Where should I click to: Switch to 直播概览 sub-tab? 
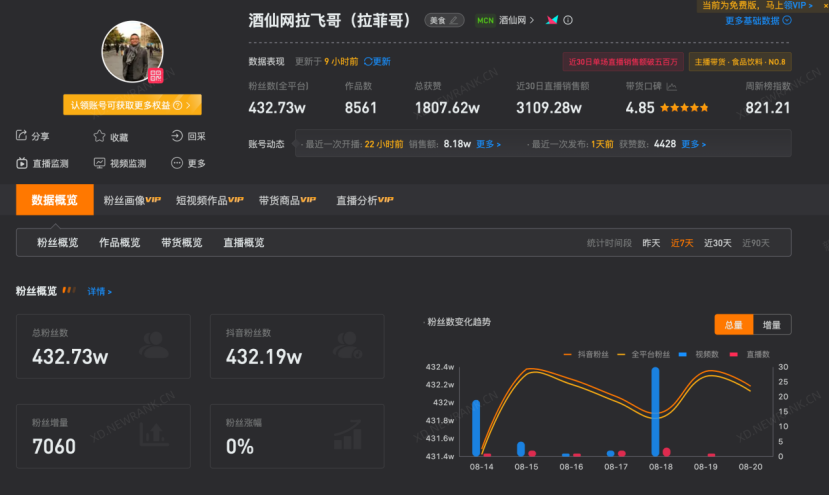point(244,243)
